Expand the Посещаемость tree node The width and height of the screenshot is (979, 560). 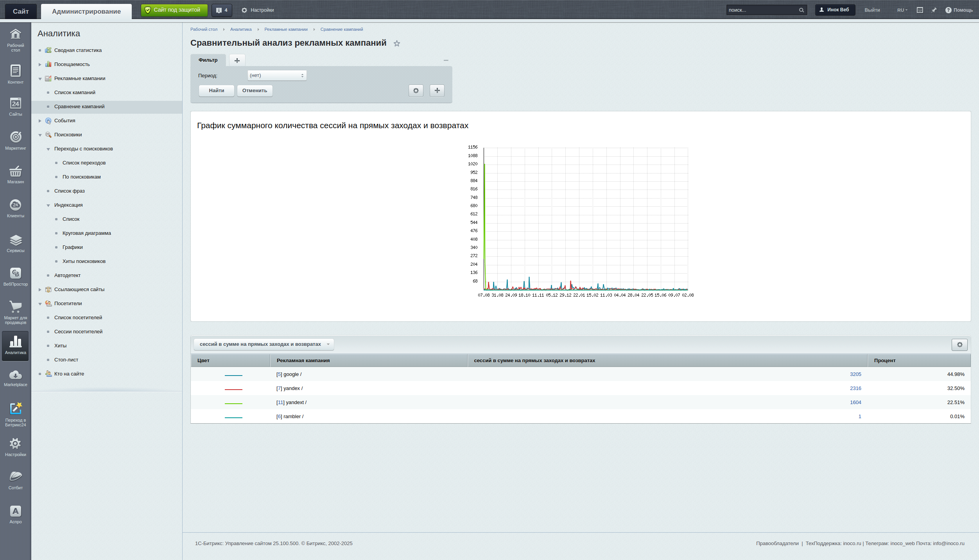pos(40,64)
